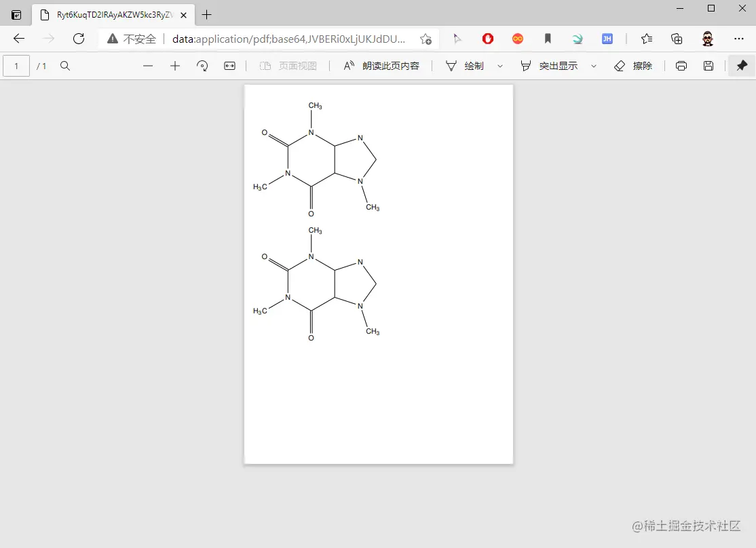756x548 pixels.
Task: Zoom out the PDF with minus icon
Action: pyautogui.click(x=148, y=66)
